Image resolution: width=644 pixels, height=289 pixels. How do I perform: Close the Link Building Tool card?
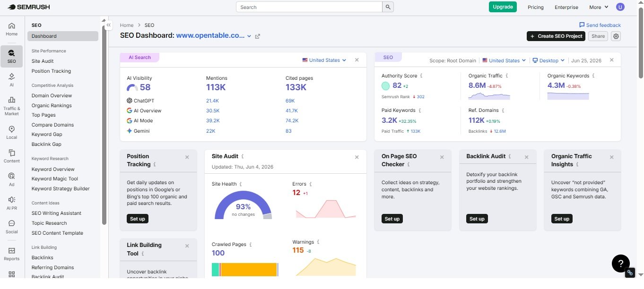pos(187,246)
